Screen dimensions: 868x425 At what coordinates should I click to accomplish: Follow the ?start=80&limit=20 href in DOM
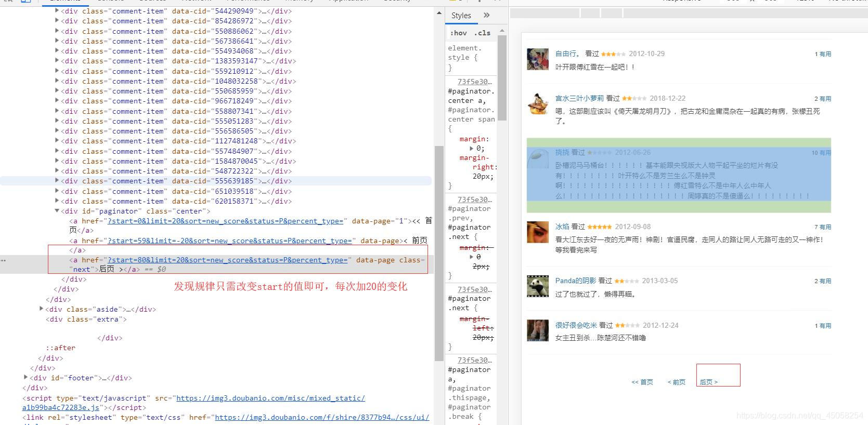(227, 260)
